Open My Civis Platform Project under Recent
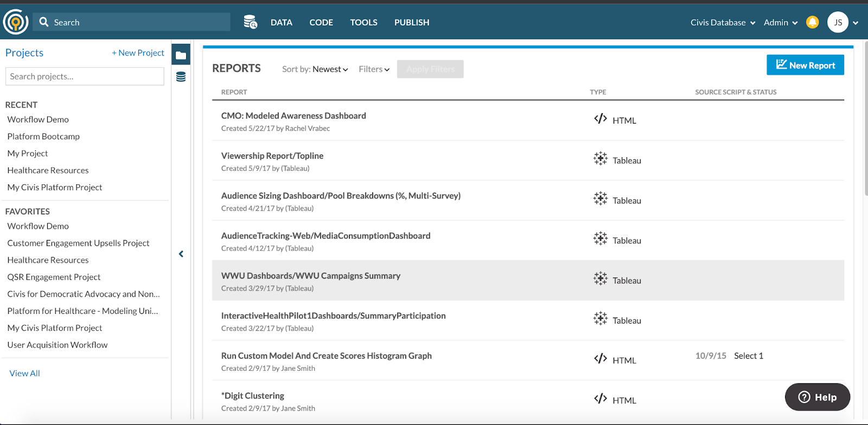 click(x=55, y=188)
